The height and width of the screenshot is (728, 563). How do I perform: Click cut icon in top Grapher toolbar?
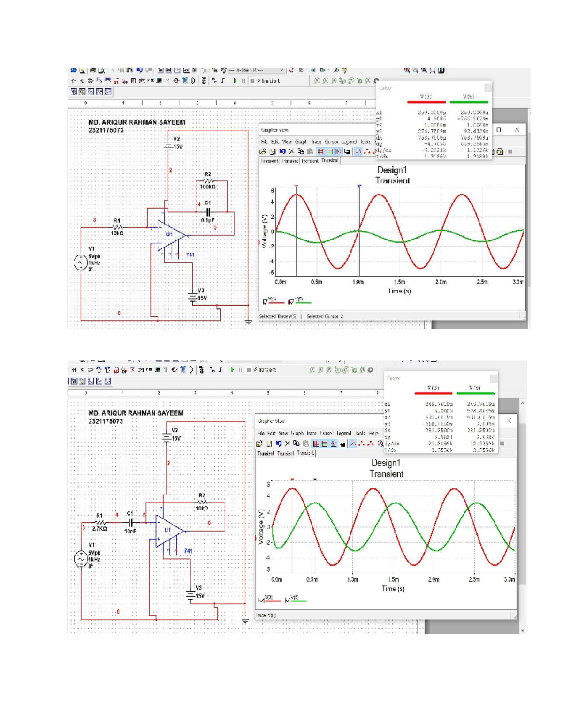point(291,151)
